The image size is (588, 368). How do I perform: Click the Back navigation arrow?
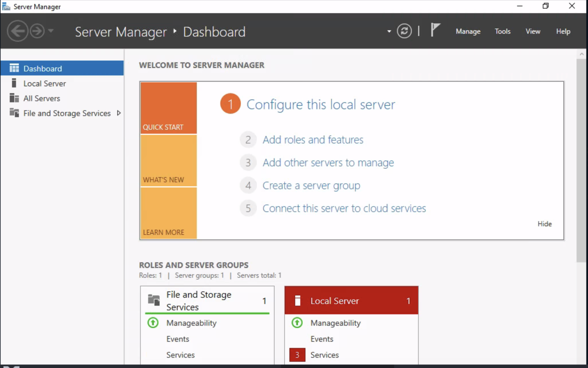pos(18,31)
